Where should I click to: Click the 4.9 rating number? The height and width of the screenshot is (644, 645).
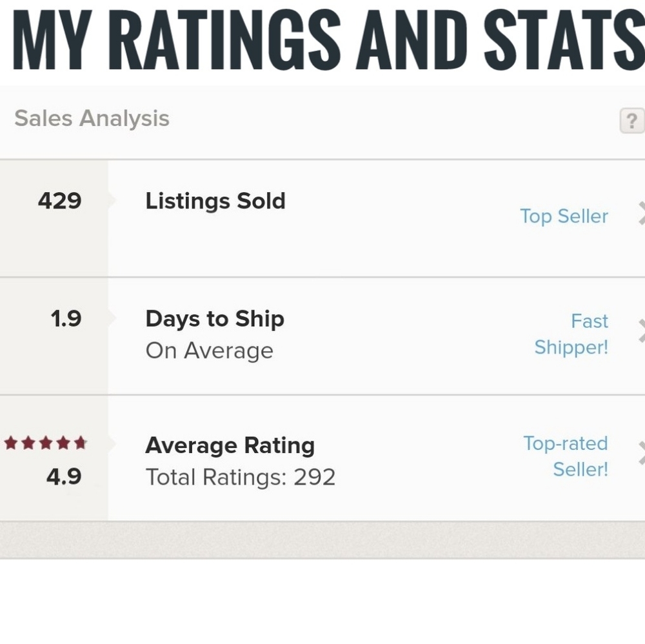pyautogui.click(x=64, y=476)
